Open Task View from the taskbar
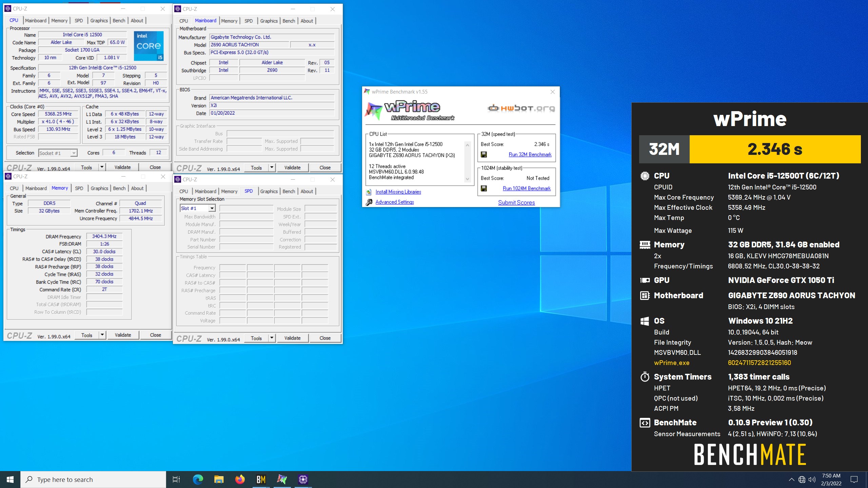Image resolution: width=868 pixels, height=488 pixels. 176,480
